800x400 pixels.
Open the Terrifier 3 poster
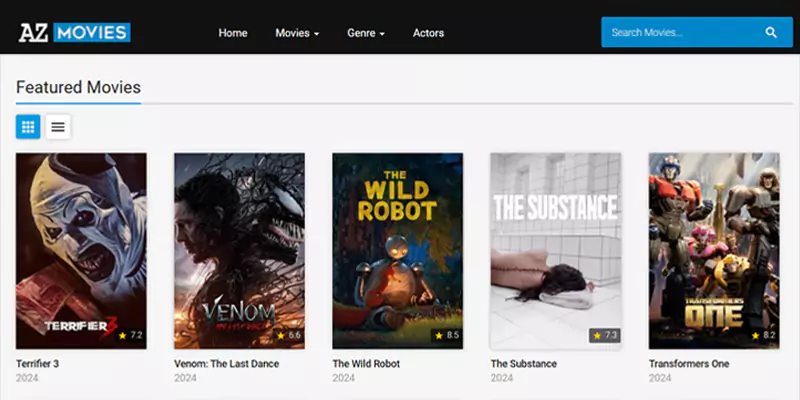[x=81, y=251]
